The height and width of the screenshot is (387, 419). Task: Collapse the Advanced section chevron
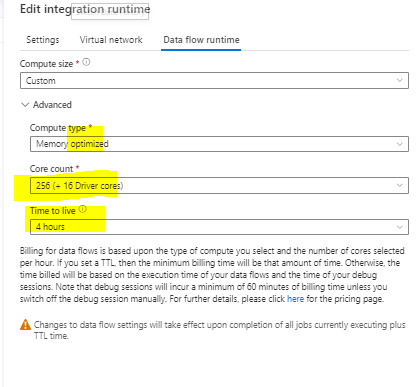point(25,105)
